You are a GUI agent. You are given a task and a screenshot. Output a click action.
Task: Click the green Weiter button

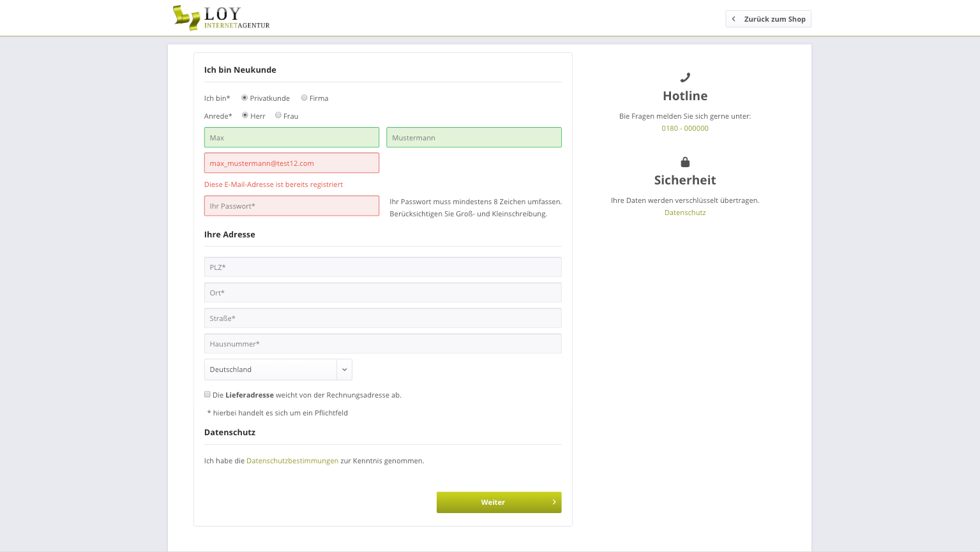tap(499, 502)
